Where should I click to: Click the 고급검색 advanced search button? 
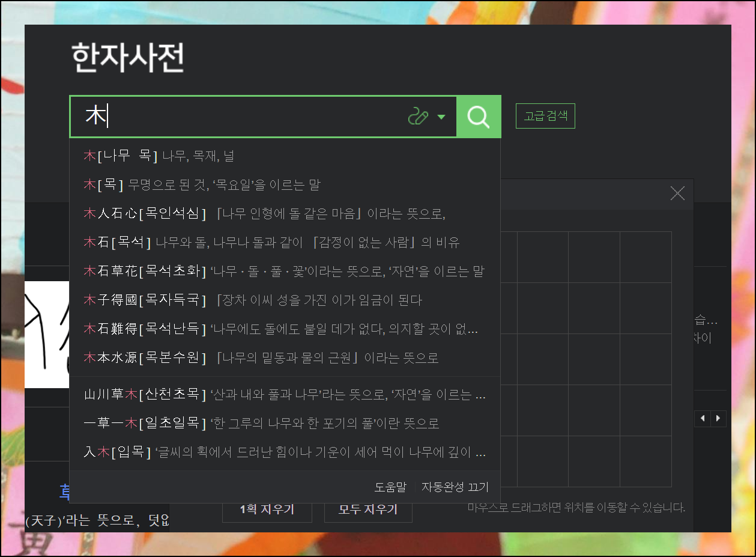point(545,116)
